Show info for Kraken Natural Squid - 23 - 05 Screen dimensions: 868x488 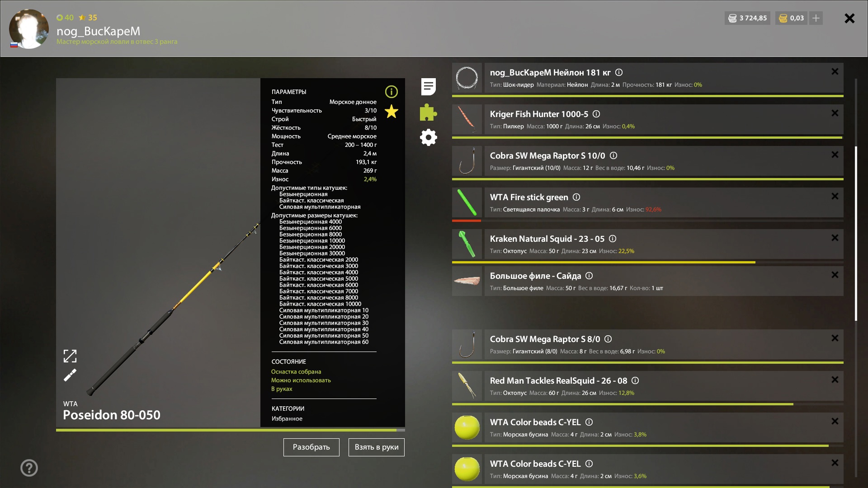pos(613,239)
